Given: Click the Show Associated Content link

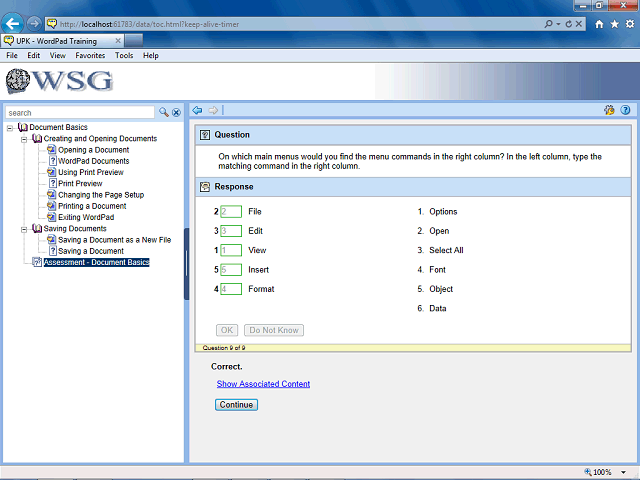Looking at the screenshot, I should coord(263,384).
